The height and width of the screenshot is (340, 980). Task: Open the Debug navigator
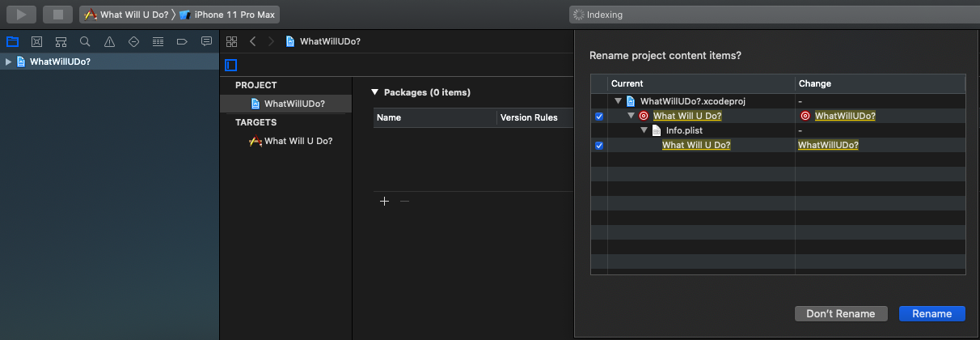coord(158,41)
